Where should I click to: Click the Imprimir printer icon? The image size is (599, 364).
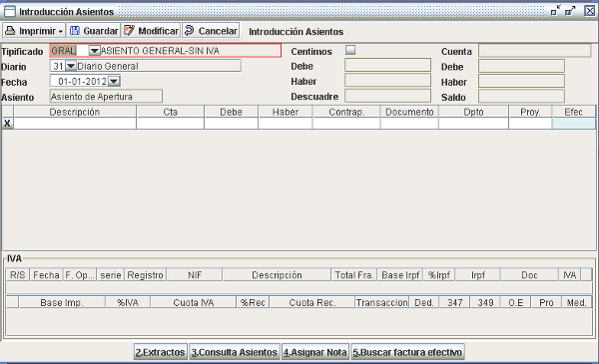pyautogui.click(x=10, y=31)
